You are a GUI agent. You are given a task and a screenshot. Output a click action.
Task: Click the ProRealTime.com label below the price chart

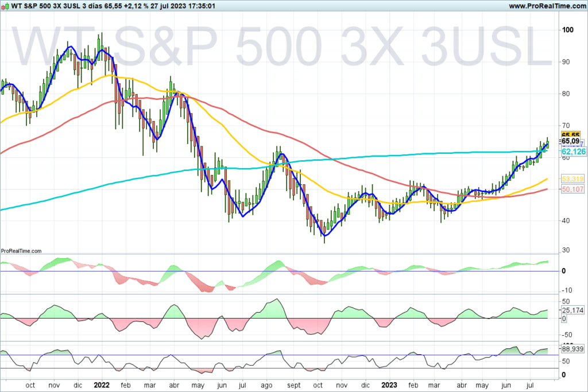click(x=21, y=251)
